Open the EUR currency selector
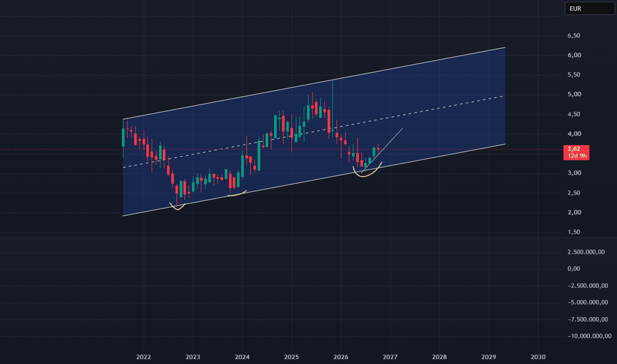This screenshot has width=617, height=364. point(589,9)
